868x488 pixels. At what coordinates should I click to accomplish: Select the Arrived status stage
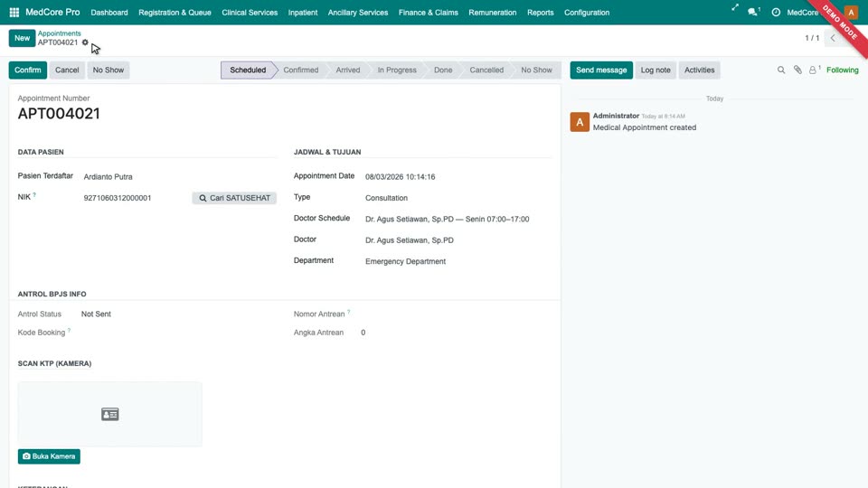[347, 70]
